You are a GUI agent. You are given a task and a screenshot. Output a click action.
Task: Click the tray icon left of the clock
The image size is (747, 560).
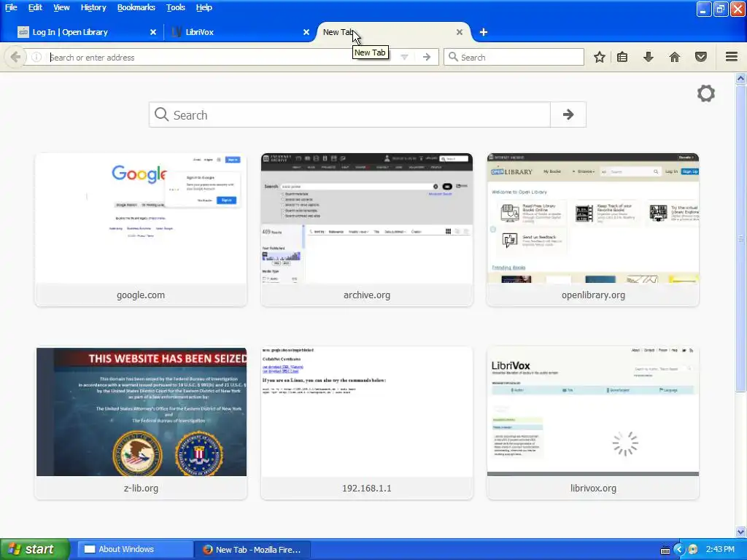click(693, 549)
